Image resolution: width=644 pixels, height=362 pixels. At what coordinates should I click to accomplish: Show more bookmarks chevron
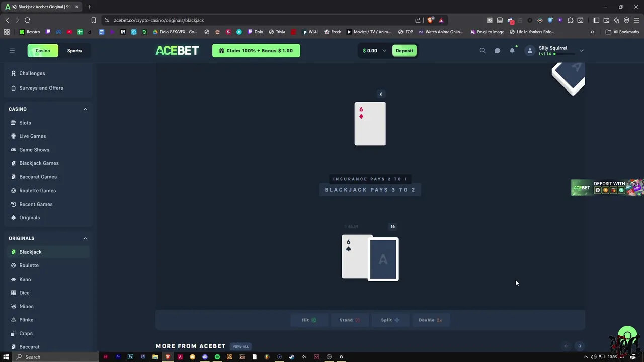592,32
